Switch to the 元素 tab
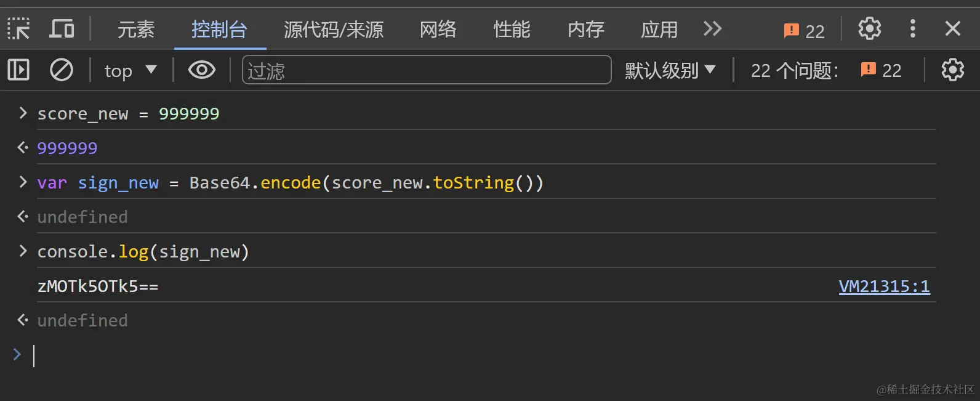 [135, 30]
